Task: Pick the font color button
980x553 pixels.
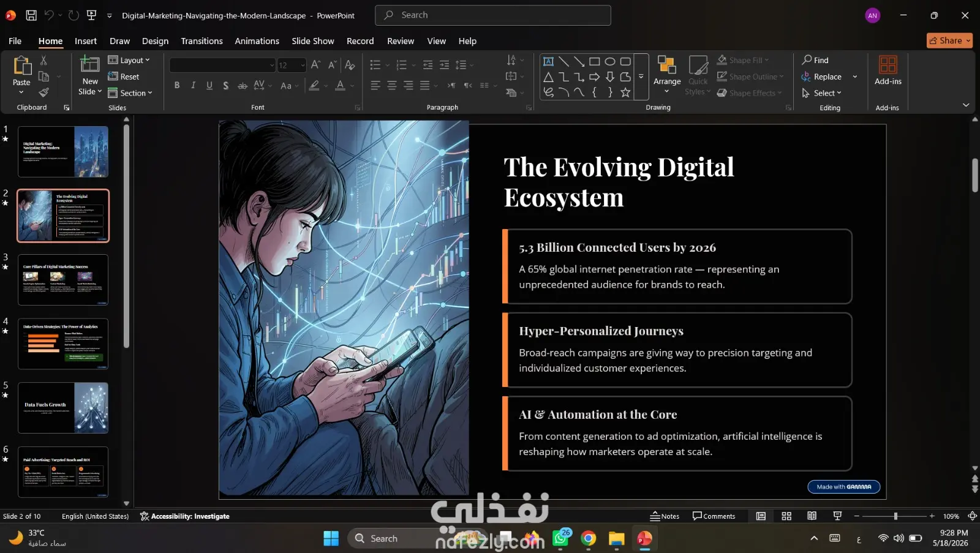Action: 341,86
